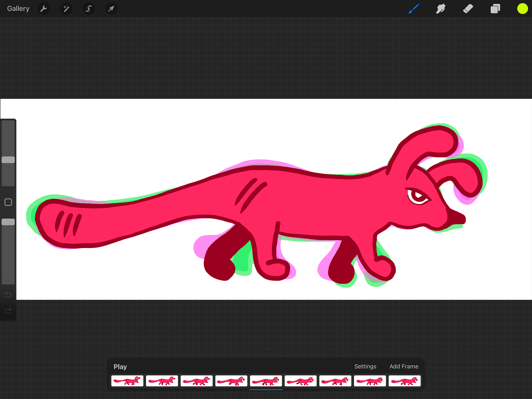
Task: Return to the Gallery
Action: 18,9
